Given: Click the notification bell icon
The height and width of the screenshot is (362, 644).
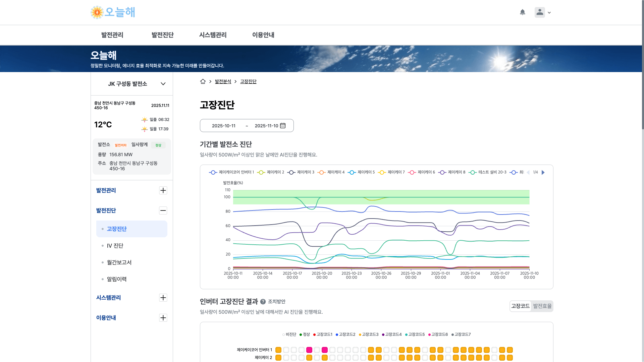Looking at the screenshot, I should pyautogui.click(x=522, y=12).
